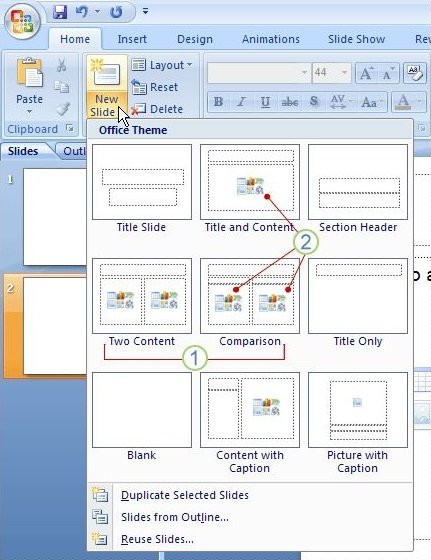431x560 pixels.
Task: Toggle underline formatting
Action: pyautogui.click(x=265, y=102)
